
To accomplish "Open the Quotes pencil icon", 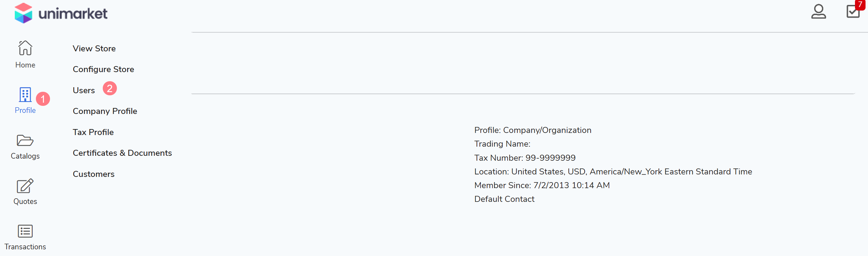I will (x=25, y=186).
